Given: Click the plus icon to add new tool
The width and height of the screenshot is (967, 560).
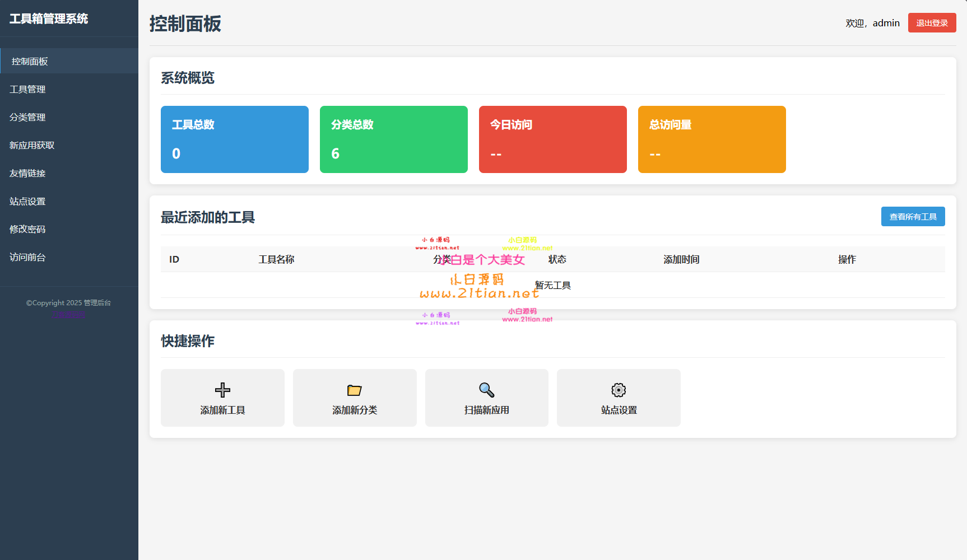Looking at the screenshot, I should [x=222, y=390].
